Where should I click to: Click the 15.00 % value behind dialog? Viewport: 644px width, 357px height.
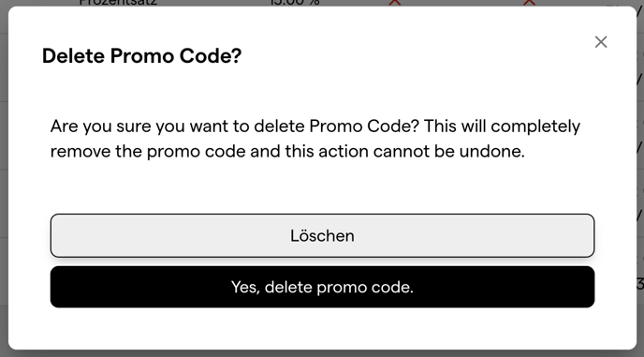pos(295,3)
